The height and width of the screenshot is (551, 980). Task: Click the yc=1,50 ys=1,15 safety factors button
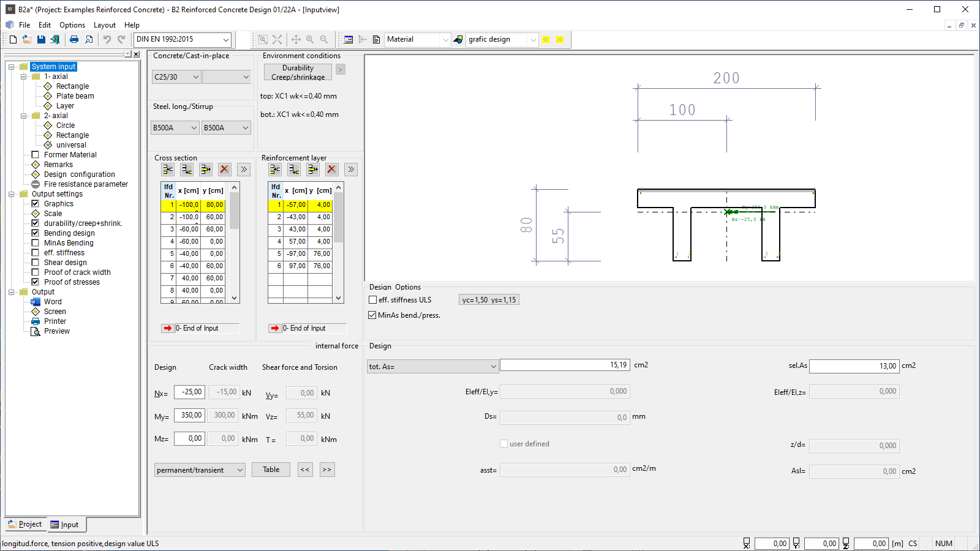pos(489,300)
